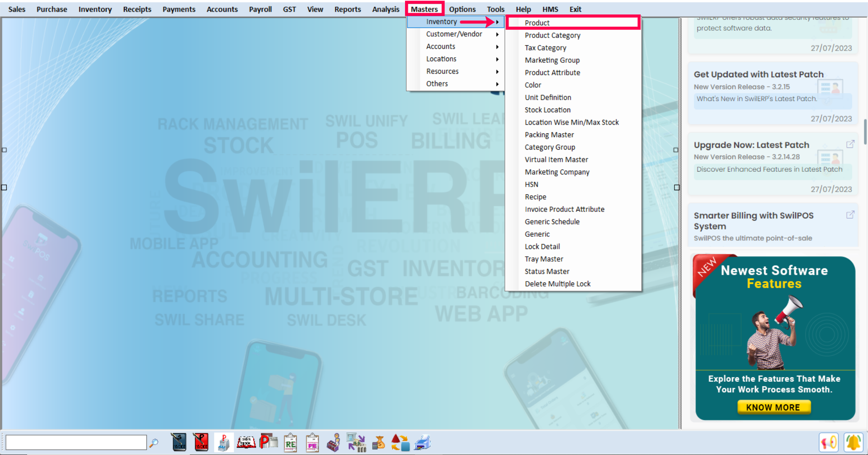Click the news panel vertical scrollbar
This screenshot has width=868, height=455.
point(865,131)
